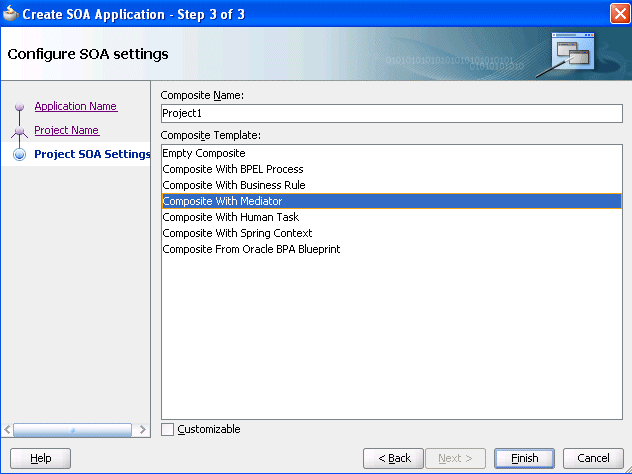
Task: Click the Finish button
Action: [x=524, y=458]
